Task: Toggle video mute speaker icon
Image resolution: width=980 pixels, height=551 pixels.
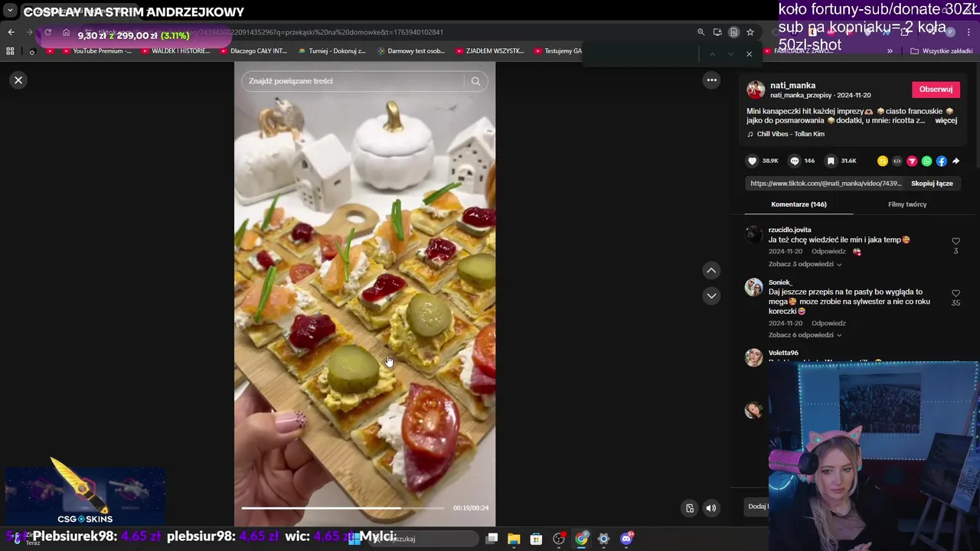Action: click(x=711, y=508)
